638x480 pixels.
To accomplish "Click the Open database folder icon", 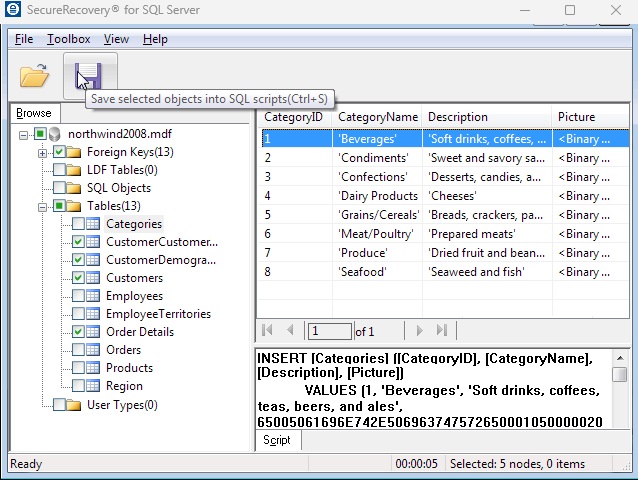I will (x=34, y=75).
